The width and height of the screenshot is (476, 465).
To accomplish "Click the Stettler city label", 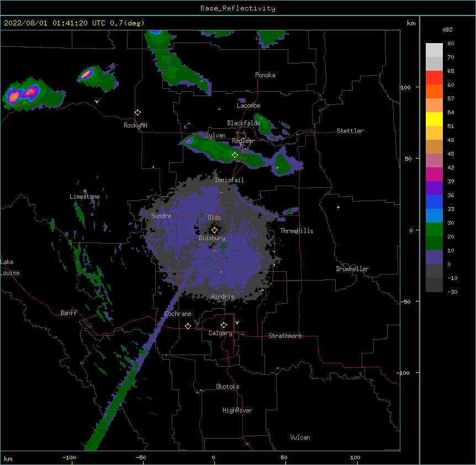I will tap(350, 131).
